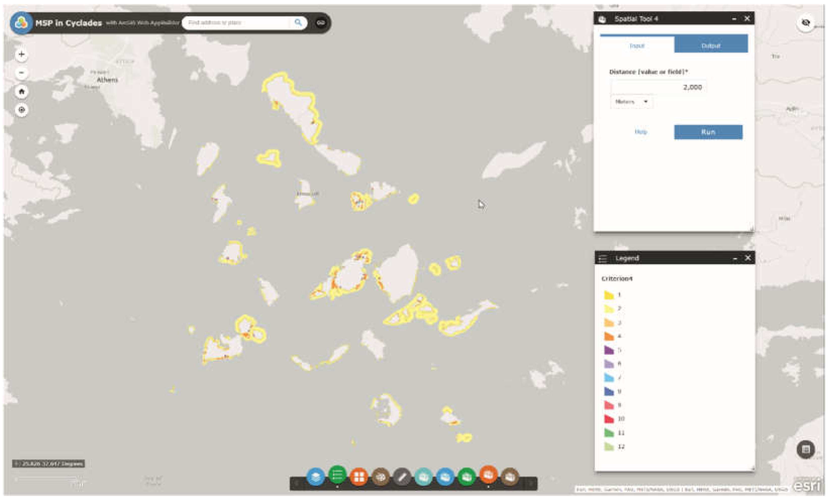This screenshot has width=830, height=504.
Task: Toggle the eye visibility button in the top right
Action: coord(806,22)
